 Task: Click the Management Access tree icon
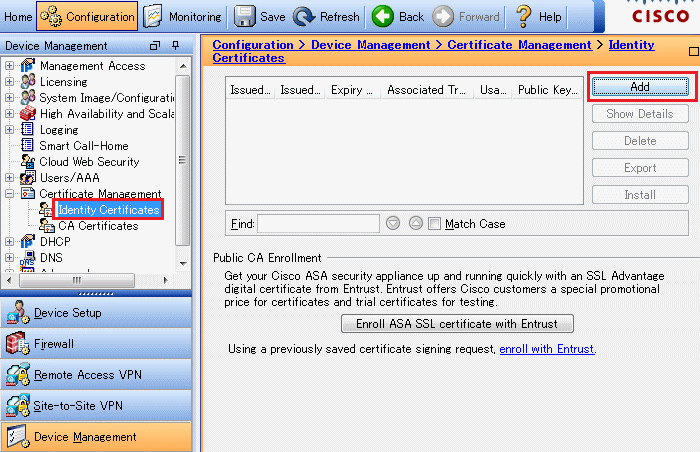tap(28, 66)
